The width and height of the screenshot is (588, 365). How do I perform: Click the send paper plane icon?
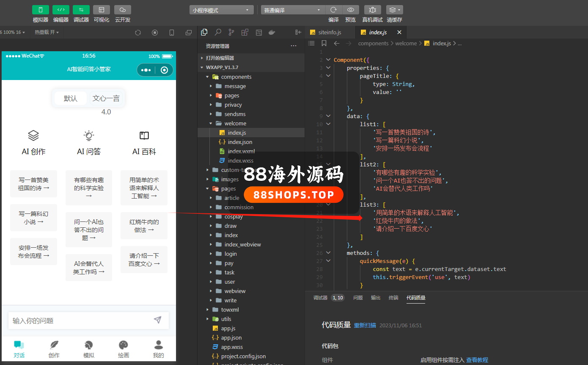tap(157, 320)
